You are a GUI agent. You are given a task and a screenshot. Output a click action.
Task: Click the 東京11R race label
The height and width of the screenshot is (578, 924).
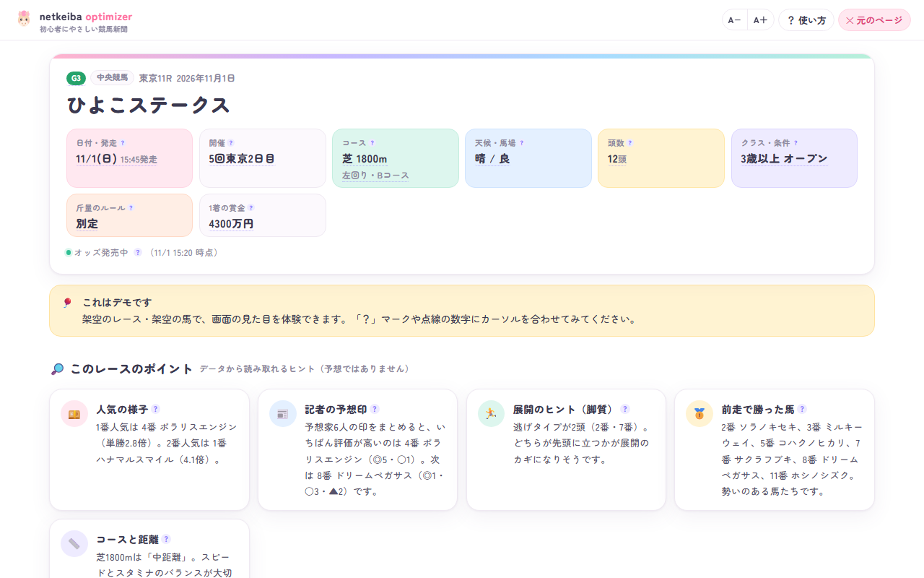coord(155,78)
